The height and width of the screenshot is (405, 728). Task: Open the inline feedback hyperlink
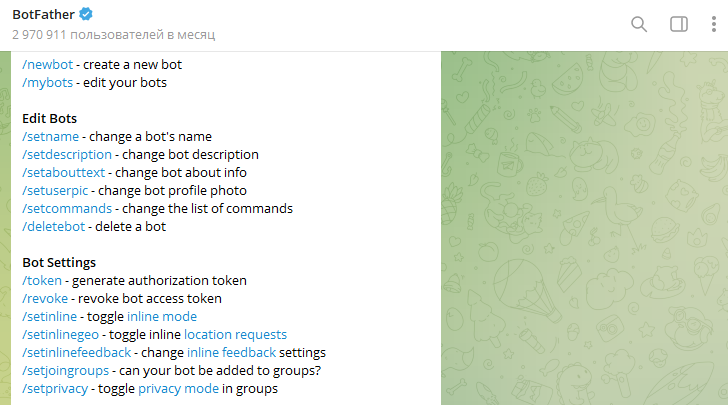click(232, 353)
